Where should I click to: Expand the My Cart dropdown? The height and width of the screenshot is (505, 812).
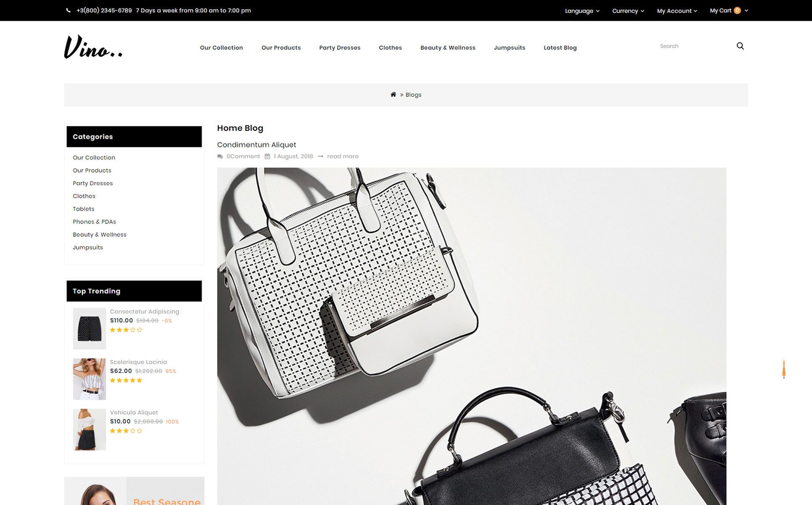pos(729,11)
